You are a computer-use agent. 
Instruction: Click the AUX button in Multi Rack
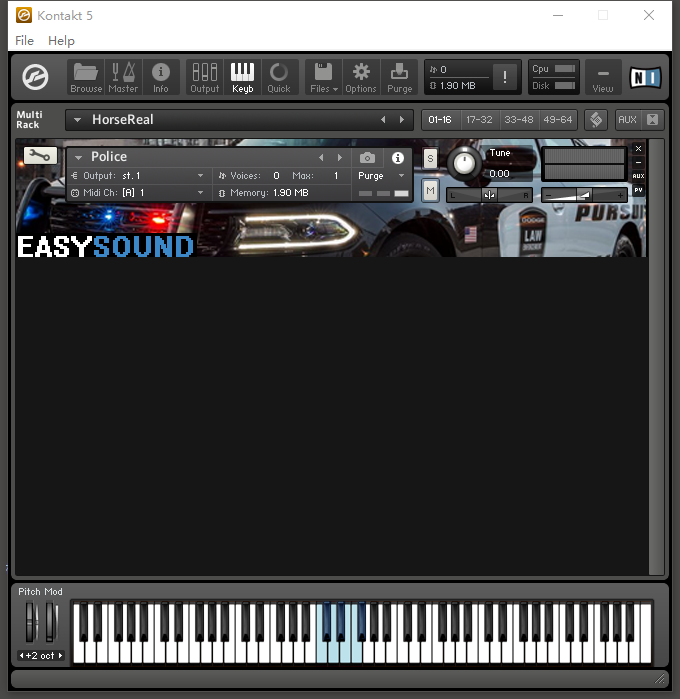(627, 120)
